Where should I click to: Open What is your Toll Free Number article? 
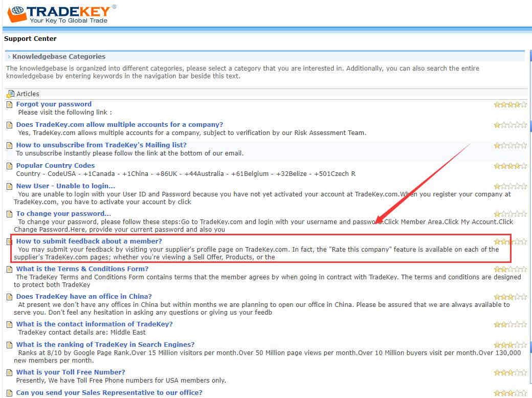coord(71,372)
